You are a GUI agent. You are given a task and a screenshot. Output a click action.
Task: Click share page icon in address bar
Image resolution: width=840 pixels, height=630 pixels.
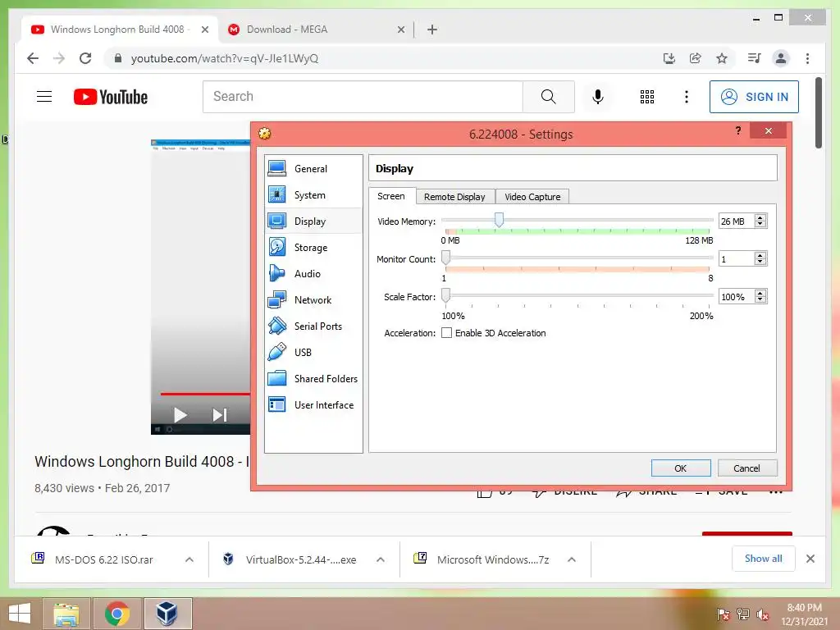click(696, 58)
